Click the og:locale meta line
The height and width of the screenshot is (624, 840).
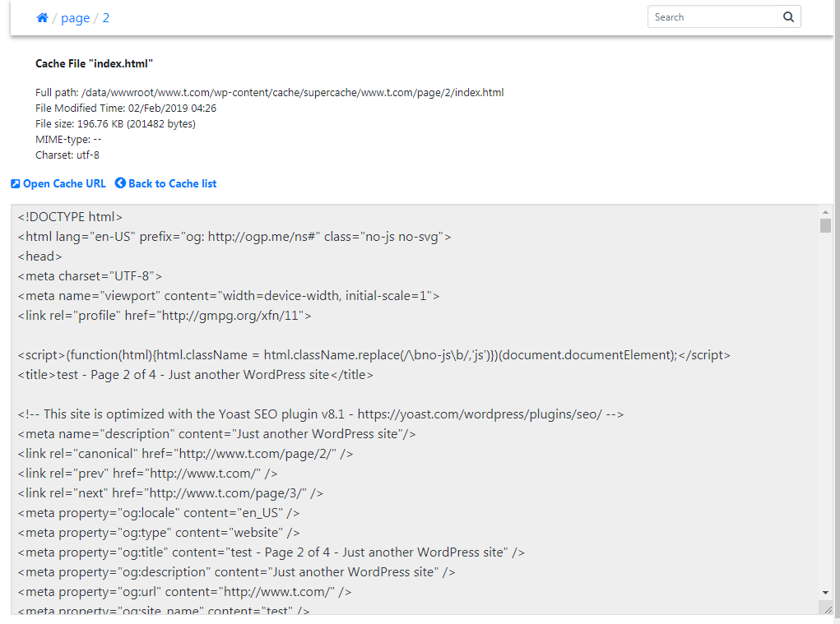[x=159, y=513]
